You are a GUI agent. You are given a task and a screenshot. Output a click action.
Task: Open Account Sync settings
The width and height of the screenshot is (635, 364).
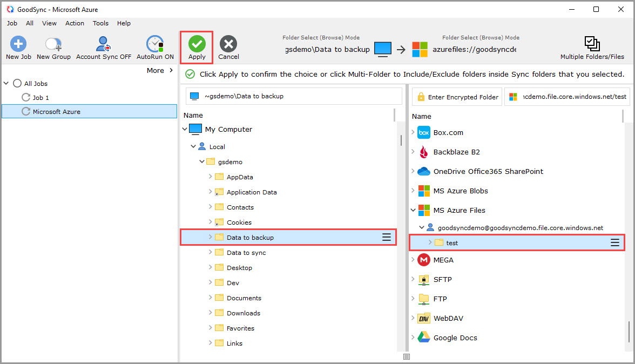point(103,47)
